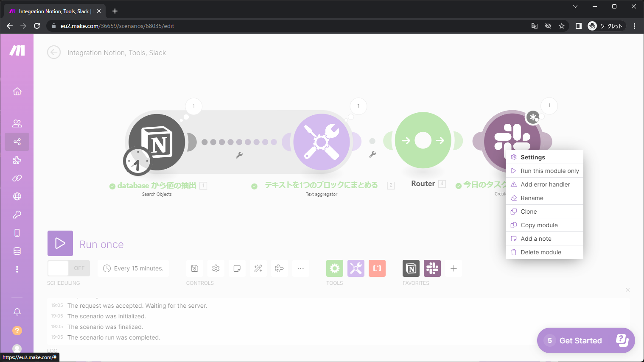Add a favorite with the plus button
This screenshot has height=362, width=644.
[454, 268]
